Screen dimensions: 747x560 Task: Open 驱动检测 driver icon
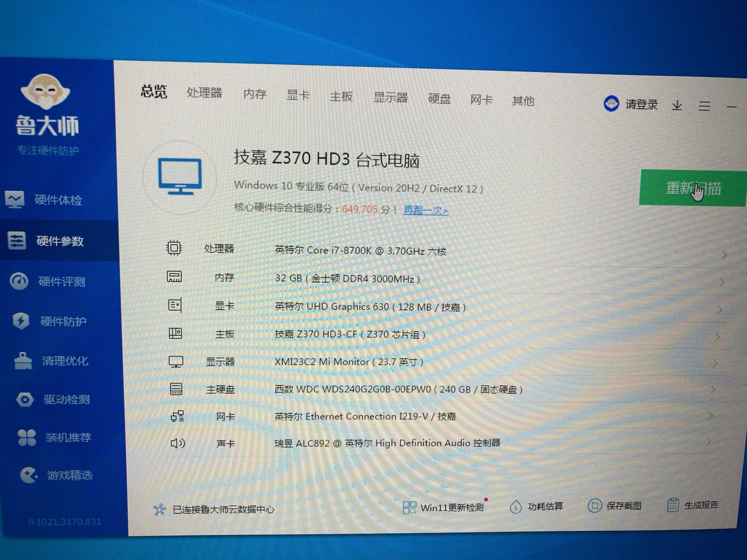(x=25, y=399)
